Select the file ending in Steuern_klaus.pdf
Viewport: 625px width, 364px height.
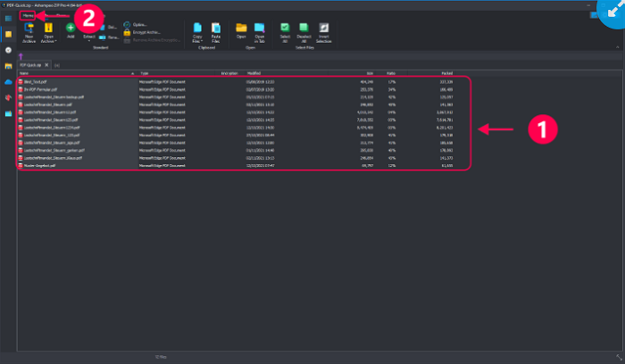tap(53, 158)
